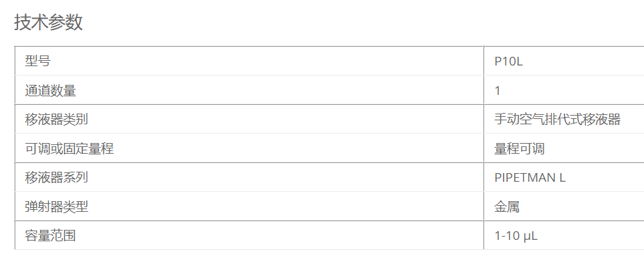Viewport: 644px width, 278px height.
Task: Select the 手动空气排代式移液器 value
Action: pyautogui.click(x=557, y=120)
